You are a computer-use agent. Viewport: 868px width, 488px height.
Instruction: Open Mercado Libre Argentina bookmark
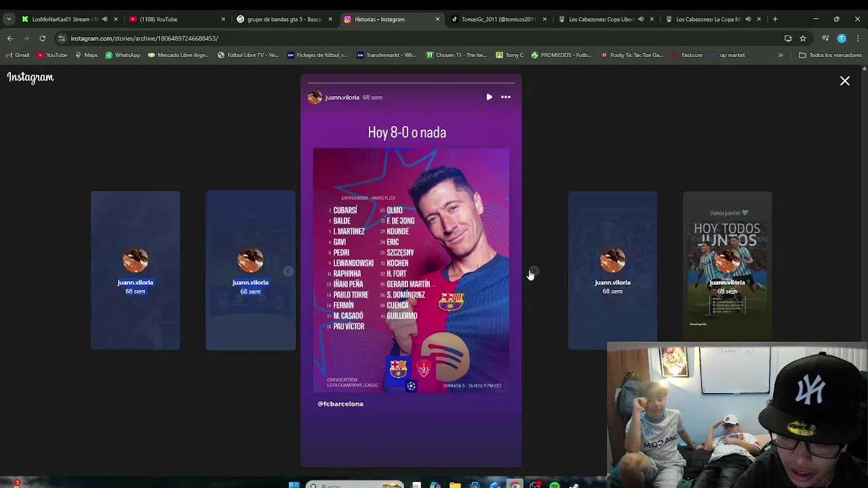tap(178, 55)
